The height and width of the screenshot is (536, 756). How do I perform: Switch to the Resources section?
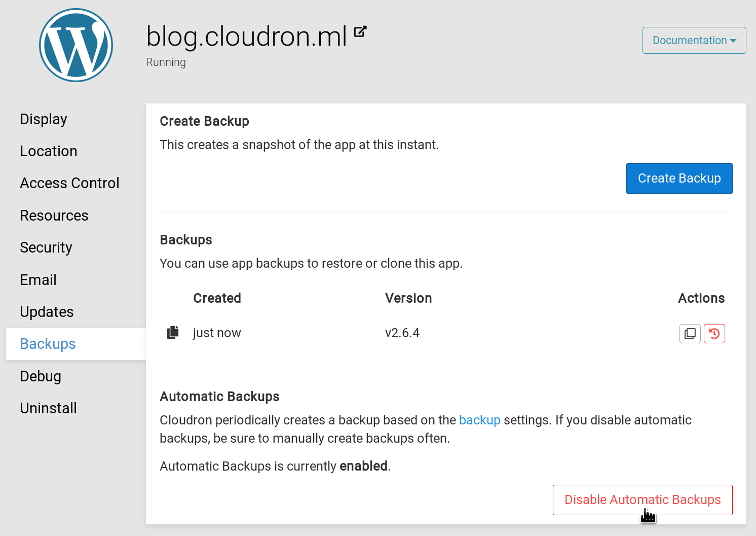[54, 216]
